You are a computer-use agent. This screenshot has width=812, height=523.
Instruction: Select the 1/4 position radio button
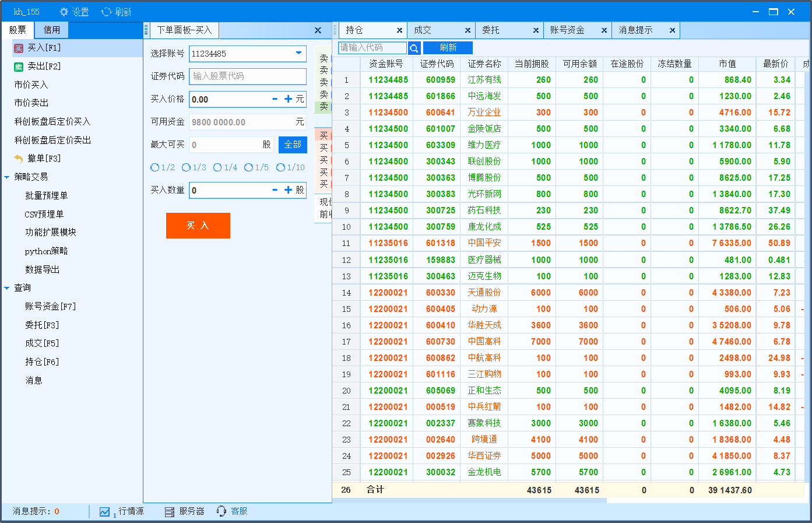[217, 167]
